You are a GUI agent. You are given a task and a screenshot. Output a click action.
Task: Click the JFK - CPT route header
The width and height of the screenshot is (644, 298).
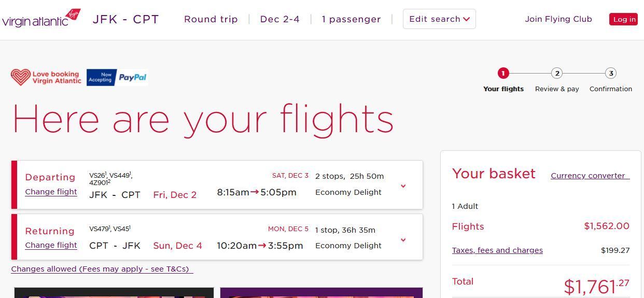click(125, 19)
